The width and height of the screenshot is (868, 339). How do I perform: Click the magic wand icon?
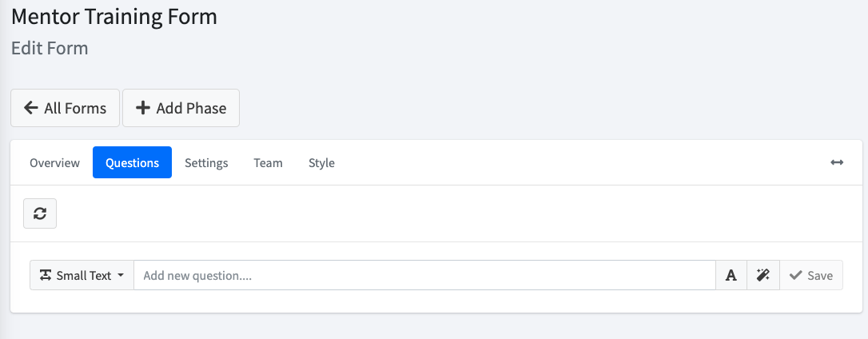pos(762,275)
